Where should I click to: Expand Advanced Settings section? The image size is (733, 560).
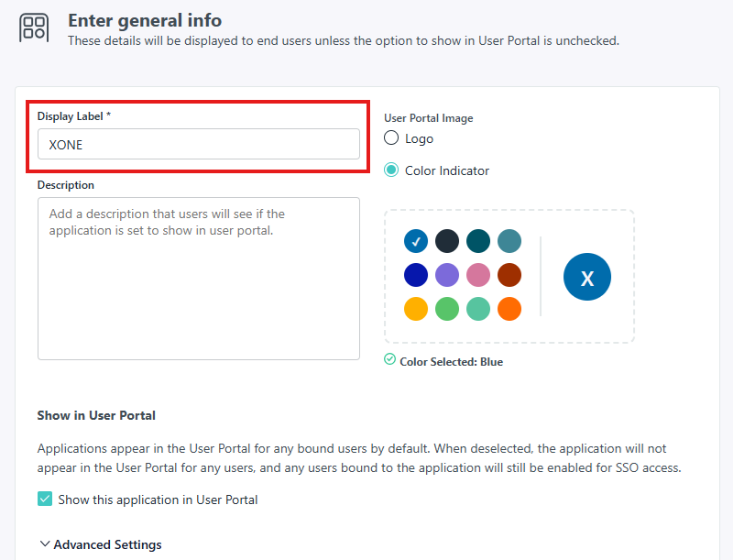click(100, 544)
